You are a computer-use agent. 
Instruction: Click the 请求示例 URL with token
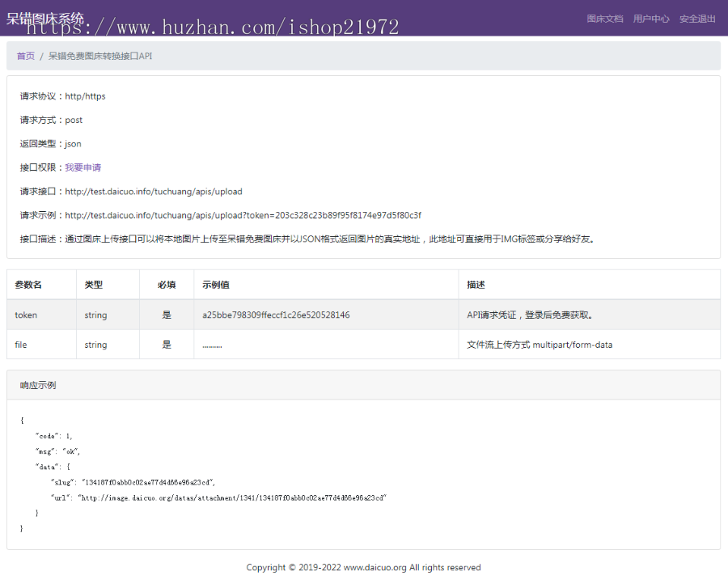[x=243, y=215]
